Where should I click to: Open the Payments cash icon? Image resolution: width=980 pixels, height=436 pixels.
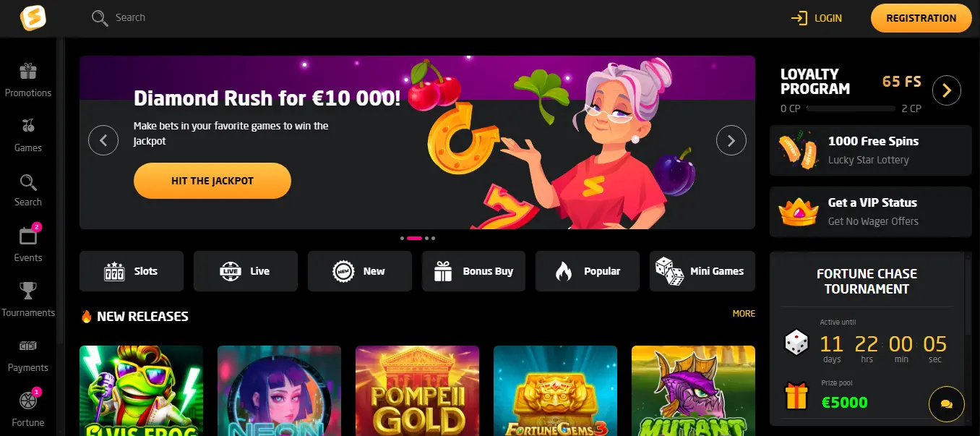point(28,346)
